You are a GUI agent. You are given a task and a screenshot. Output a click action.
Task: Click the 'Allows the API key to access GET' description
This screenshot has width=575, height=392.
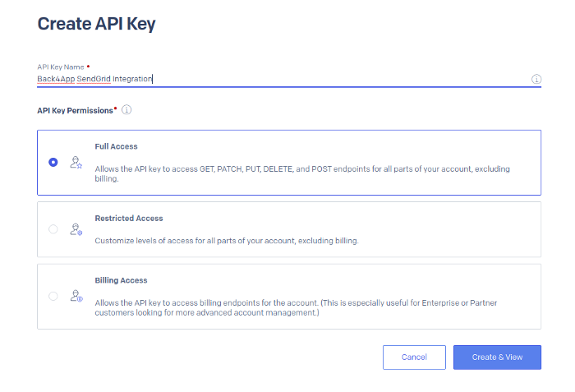(x=302, y=173)
